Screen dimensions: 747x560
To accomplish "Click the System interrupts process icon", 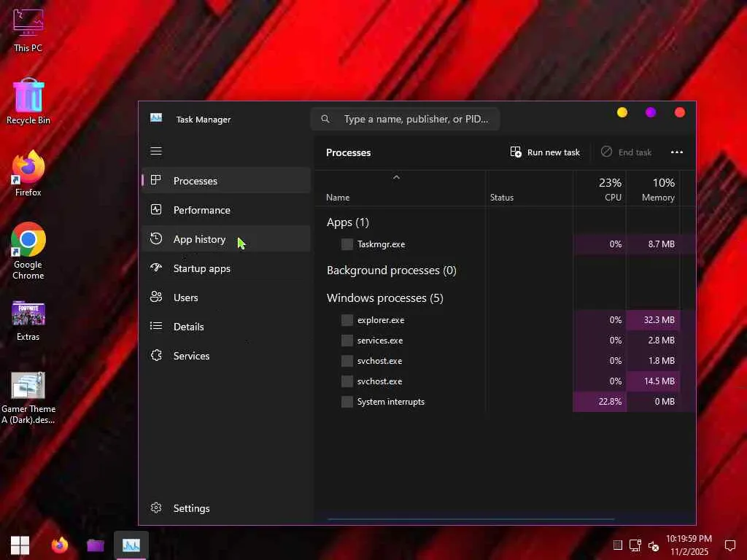I will [347, 402].
